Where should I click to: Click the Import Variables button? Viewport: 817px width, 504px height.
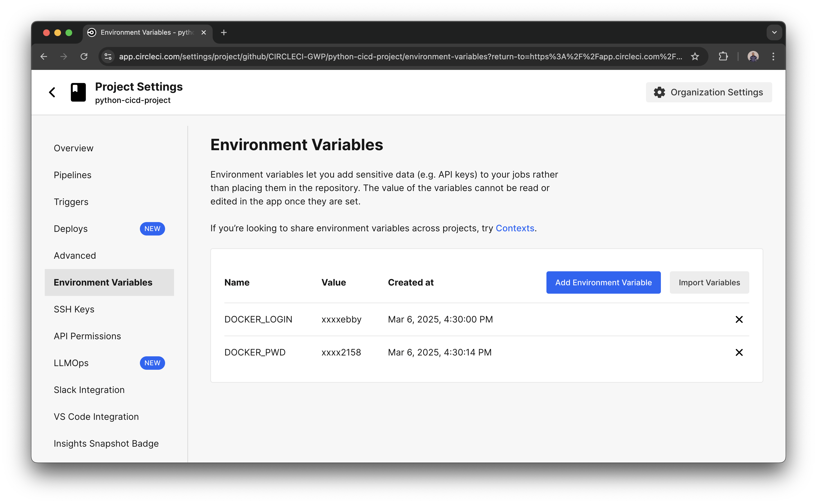coord(709,282)
